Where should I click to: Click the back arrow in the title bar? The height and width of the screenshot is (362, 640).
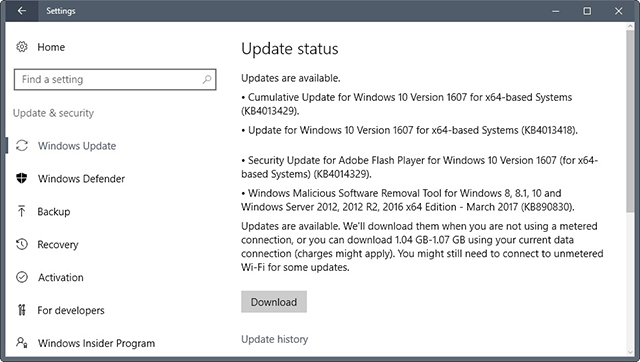pyautogui.click(x=22, y=11)
